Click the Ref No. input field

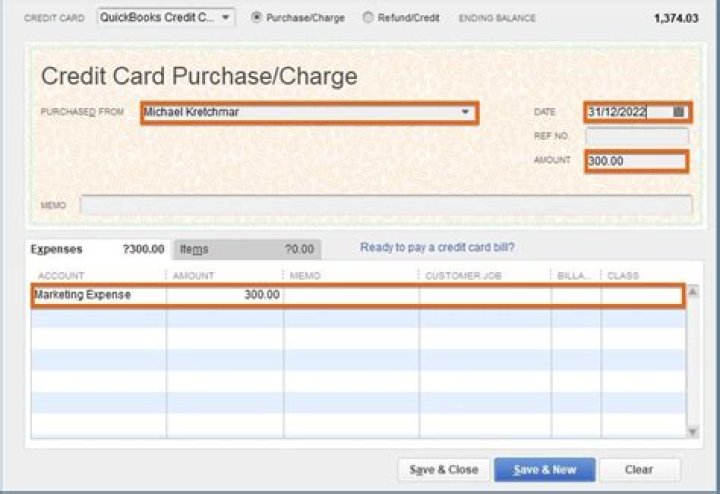[636, 136]
